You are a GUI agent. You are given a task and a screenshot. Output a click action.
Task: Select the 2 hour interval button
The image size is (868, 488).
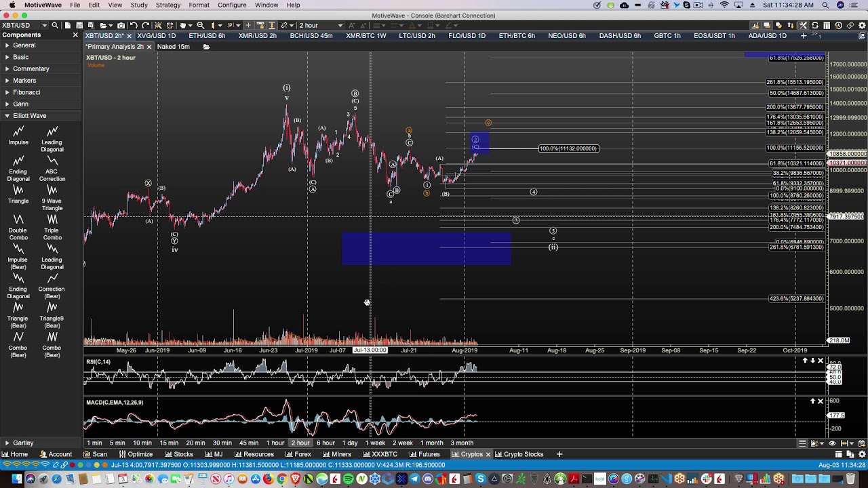[x=300, y=443]
